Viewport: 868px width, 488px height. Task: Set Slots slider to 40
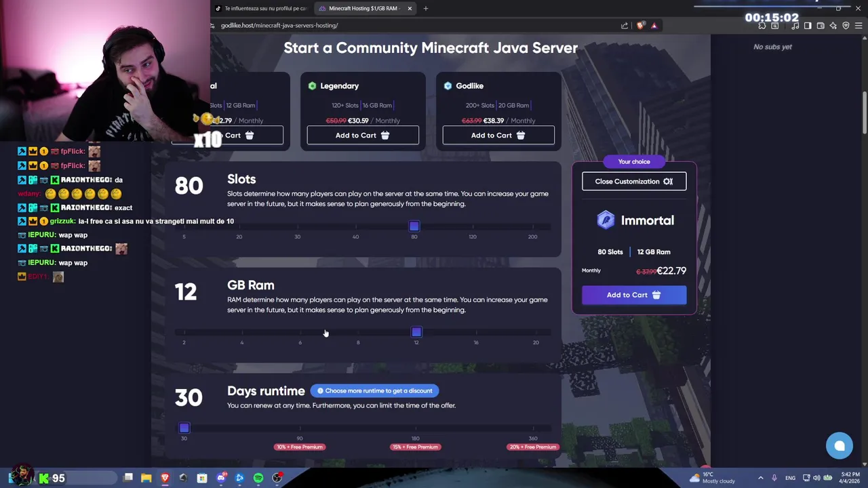click(x=356, y=227)
